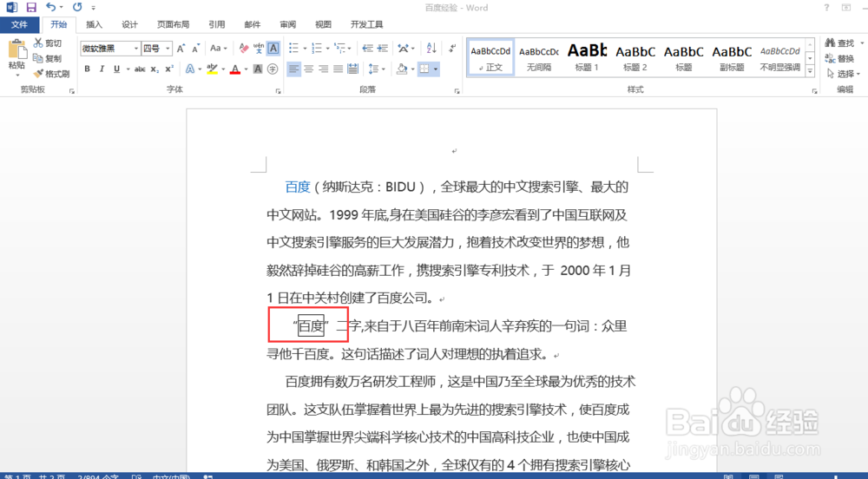Image resolution: width=868 pixels, height=479 pixels.
Task: Apply the 标题 1 style
Action: pyautogui.click(x=587, y=57)
